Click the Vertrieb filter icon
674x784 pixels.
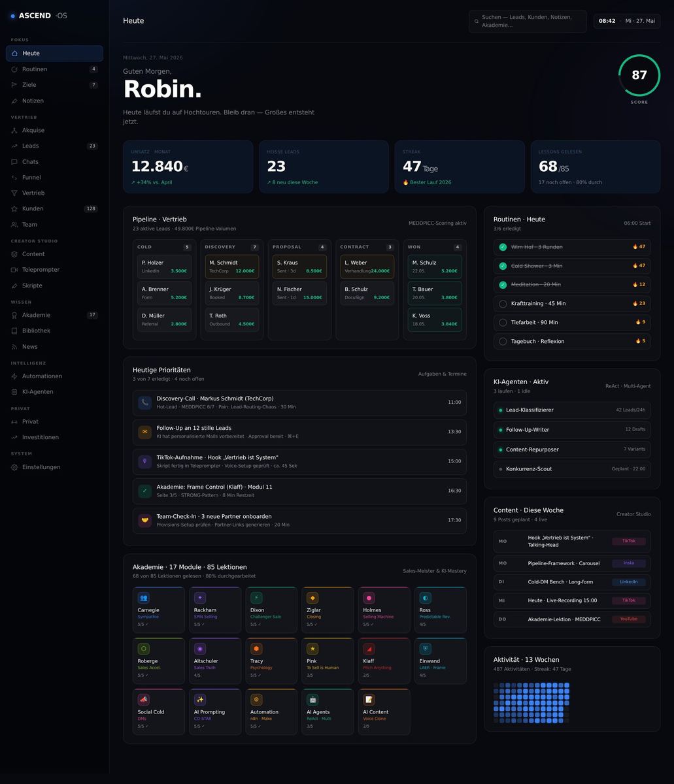click(x=14, y=193)
